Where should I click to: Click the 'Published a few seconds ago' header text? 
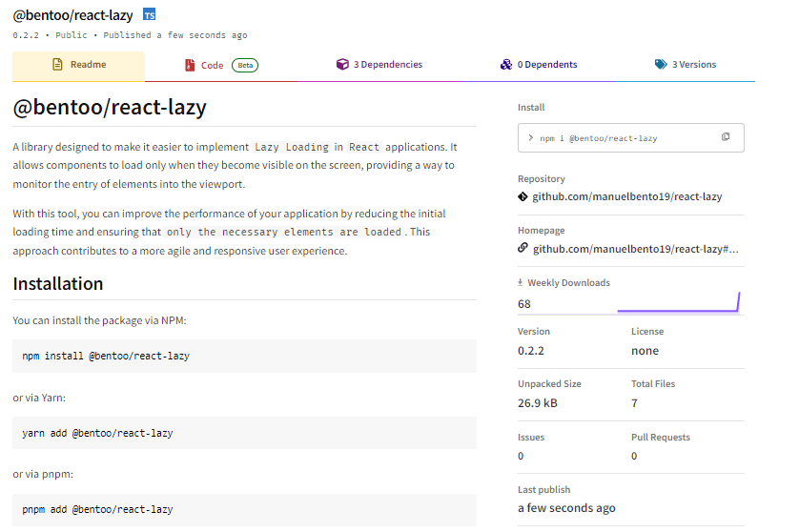tap(175, 35)
